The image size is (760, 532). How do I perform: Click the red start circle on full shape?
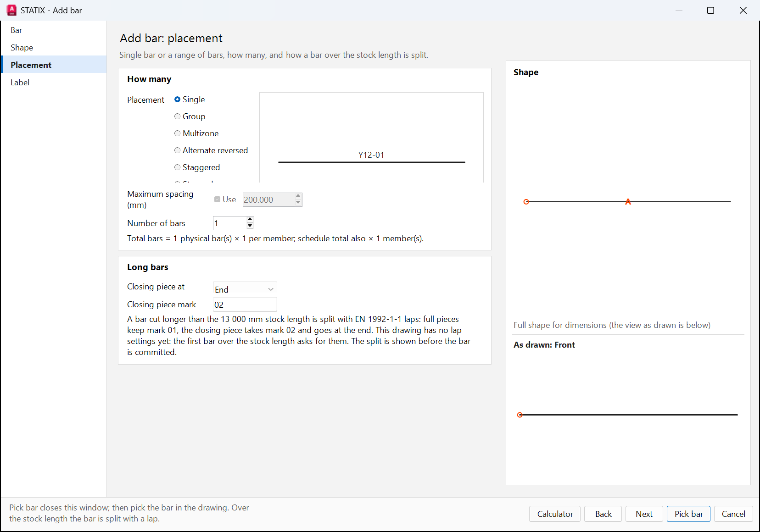tap(526, 202)
